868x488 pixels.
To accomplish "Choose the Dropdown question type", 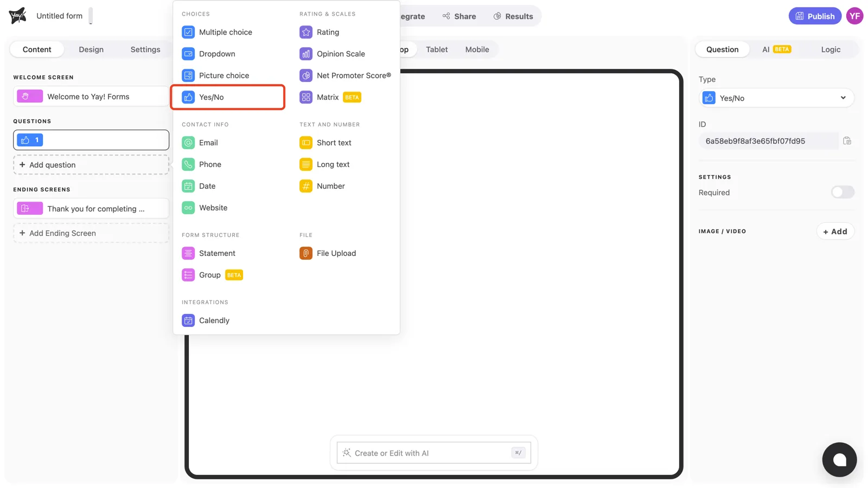I will click(209, 54).
